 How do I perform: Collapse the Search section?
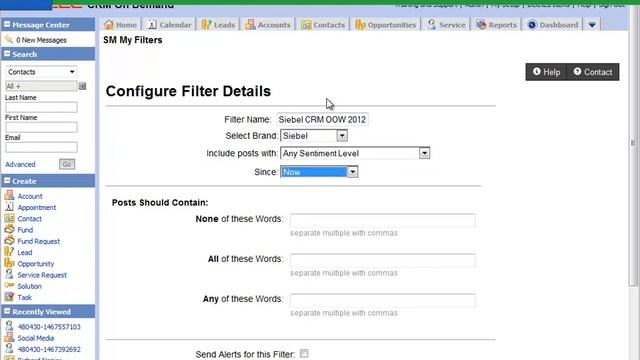tap(7, 53)
